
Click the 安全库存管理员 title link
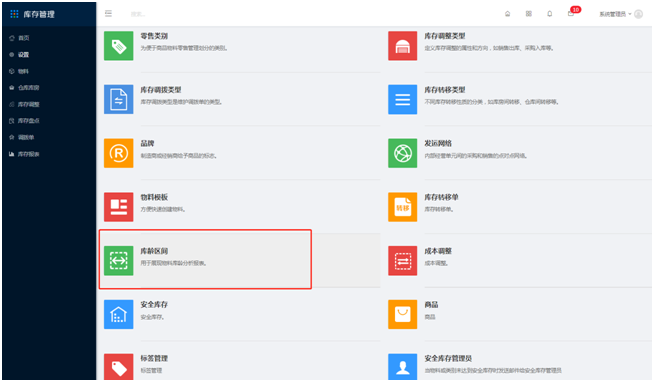[x=448, y=358]
